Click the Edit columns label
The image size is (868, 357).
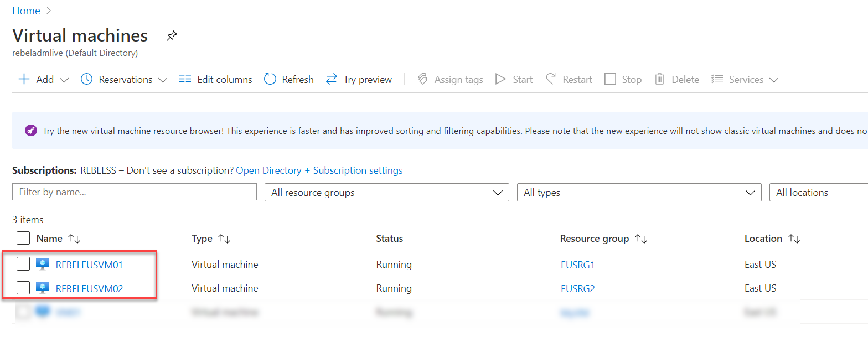[225, 80]
